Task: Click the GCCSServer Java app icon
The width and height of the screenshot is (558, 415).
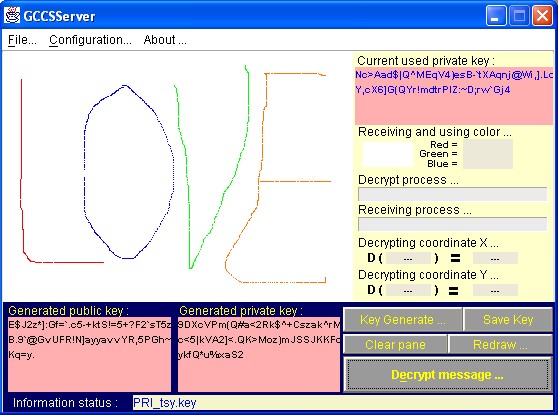Action: pos(12,15)
